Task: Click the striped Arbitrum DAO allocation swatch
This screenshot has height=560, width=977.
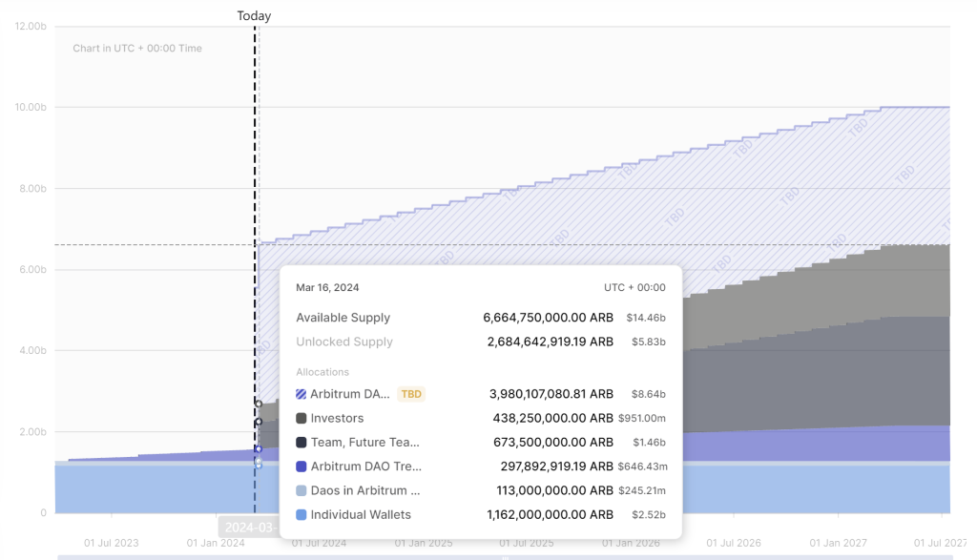Action: (301, 394)
